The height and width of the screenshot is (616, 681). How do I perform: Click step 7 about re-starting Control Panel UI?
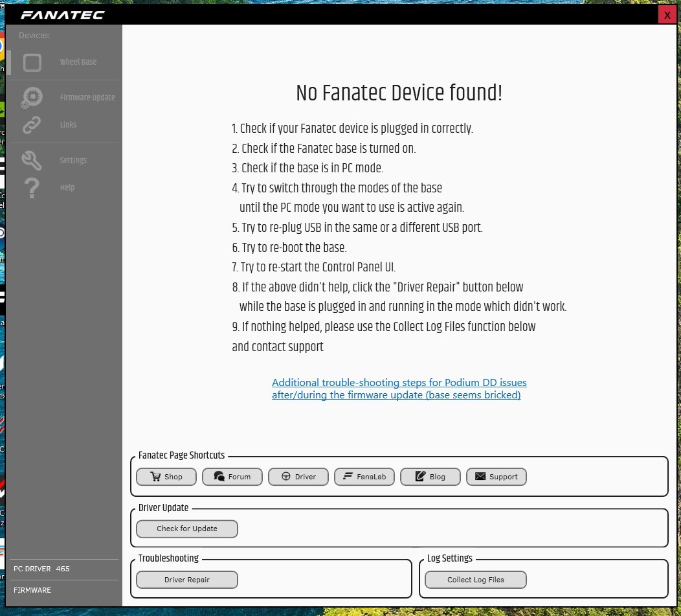pyautogui.click(x=314, y=267)
